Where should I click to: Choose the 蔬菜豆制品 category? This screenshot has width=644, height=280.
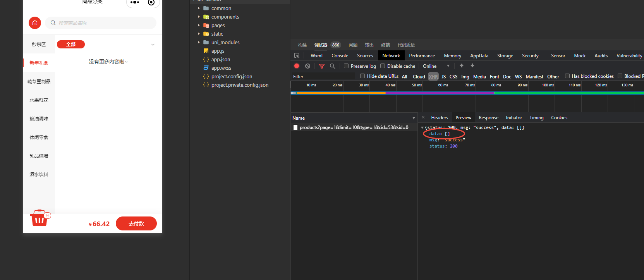[x=39, y=82]
